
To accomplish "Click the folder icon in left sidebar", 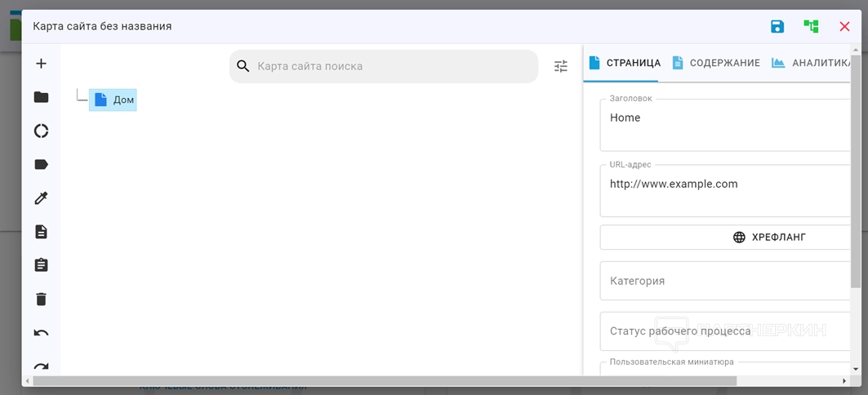I will 41,97.
